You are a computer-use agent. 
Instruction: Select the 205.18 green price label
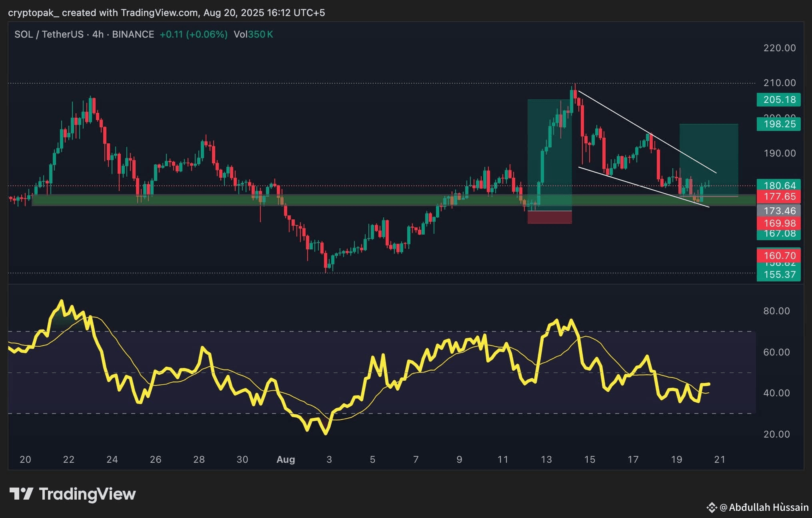click(x=778, y=100)
